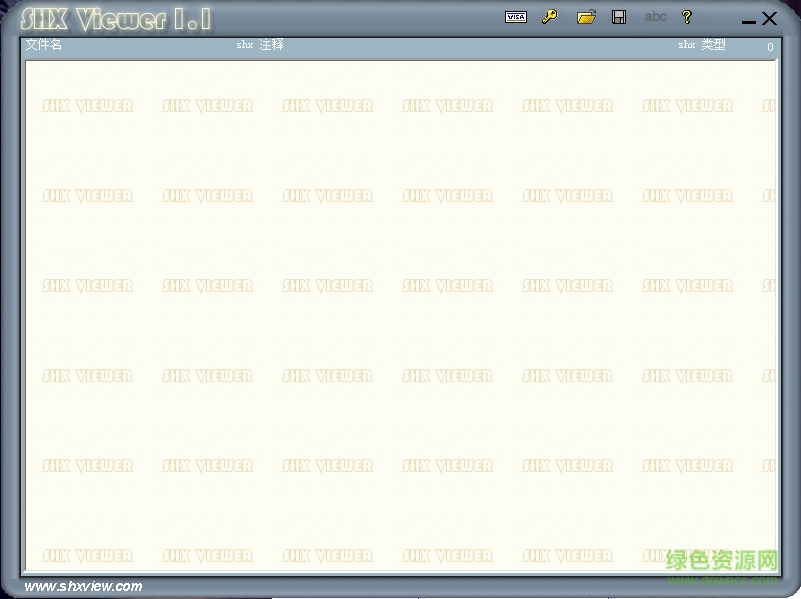Open help via question mark icon
Screen dimensions: 801x599
pos(686,17)
